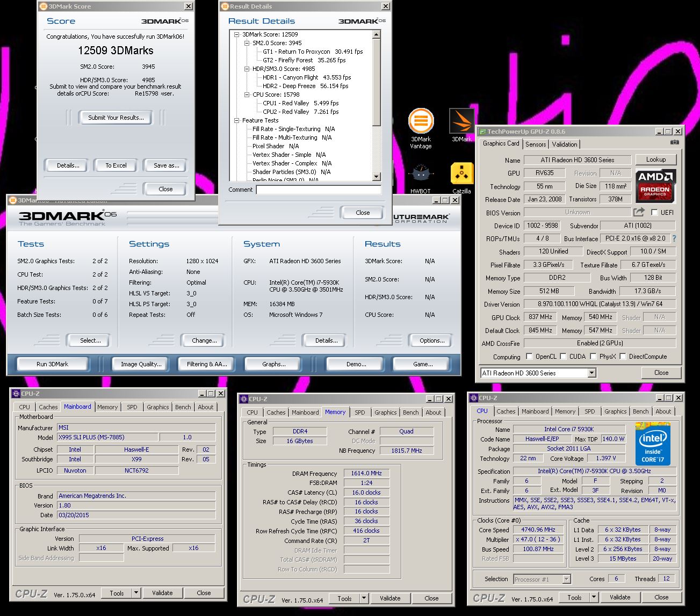Click the Intel Core i7 logo in CPU-Z

point(654,443)
